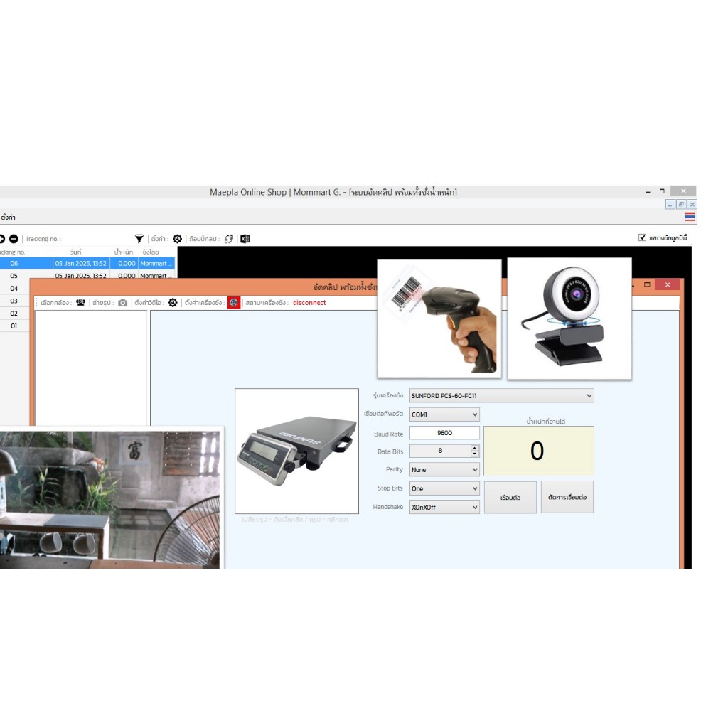Click the เชื่อมต่อ connect button
This screenshot has width=728, height=728.
[x=510, y=498]
